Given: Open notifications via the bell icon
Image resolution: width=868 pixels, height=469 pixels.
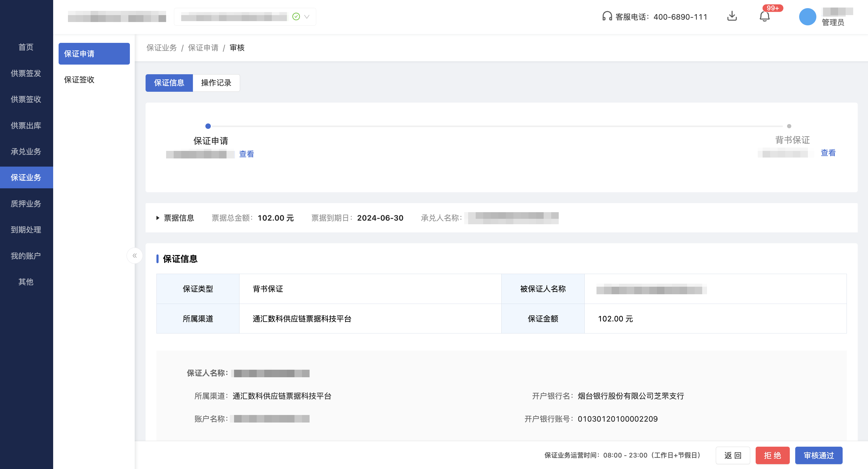Looking at the screenshot, I should (x=765, y=17).
